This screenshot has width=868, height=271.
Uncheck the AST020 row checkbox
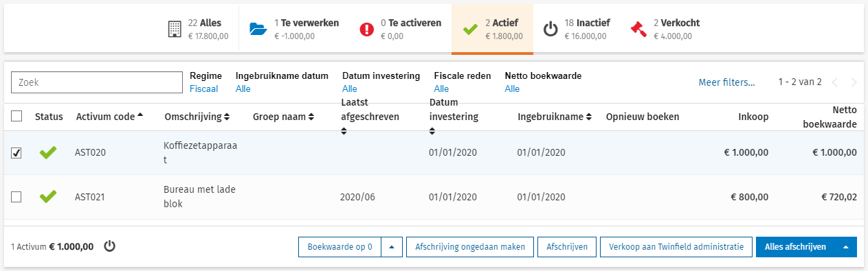click(16, 153)
